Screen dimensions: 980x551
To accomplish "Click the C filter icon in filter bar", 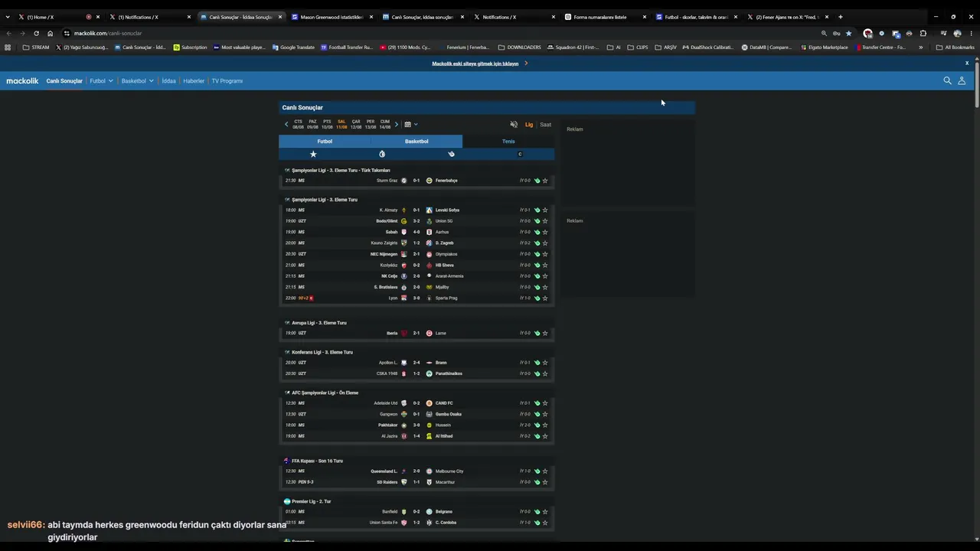I will tap(520, 154).
